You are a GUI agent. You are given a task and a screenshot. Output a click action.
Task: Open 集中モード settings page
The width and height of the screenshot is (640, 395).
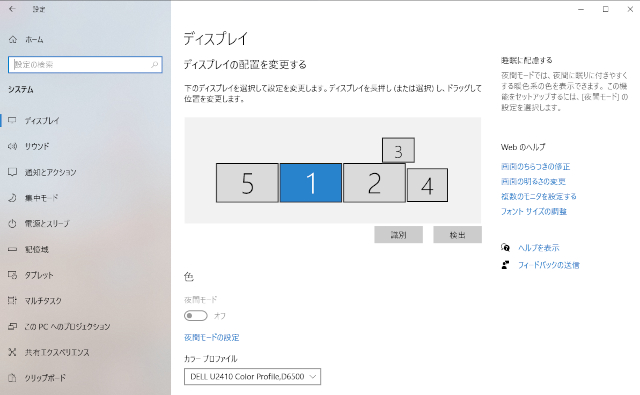(x=42, y=198)
